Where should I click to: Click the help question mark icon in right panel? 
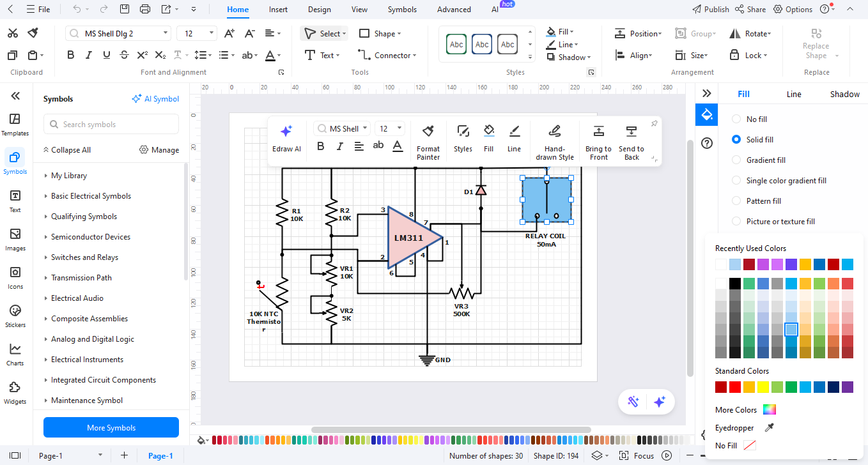click(x=707, y=143)
